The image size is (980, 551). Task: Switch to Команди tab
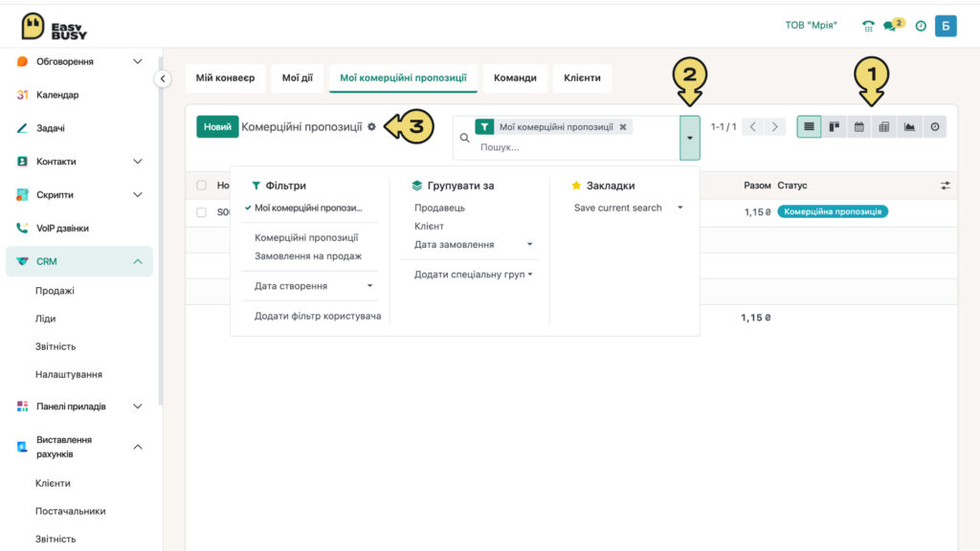pyautogui.click(x=515, y=78)
